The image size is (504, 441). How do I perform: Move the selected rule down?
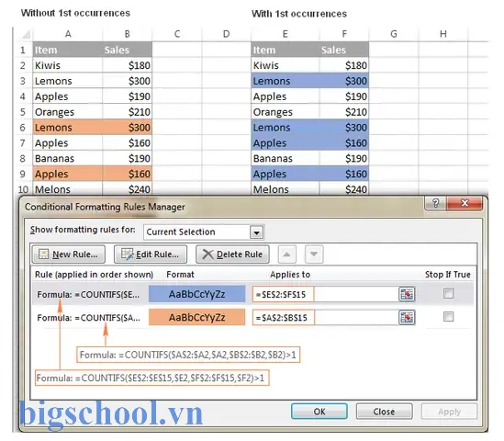(314, 254)
